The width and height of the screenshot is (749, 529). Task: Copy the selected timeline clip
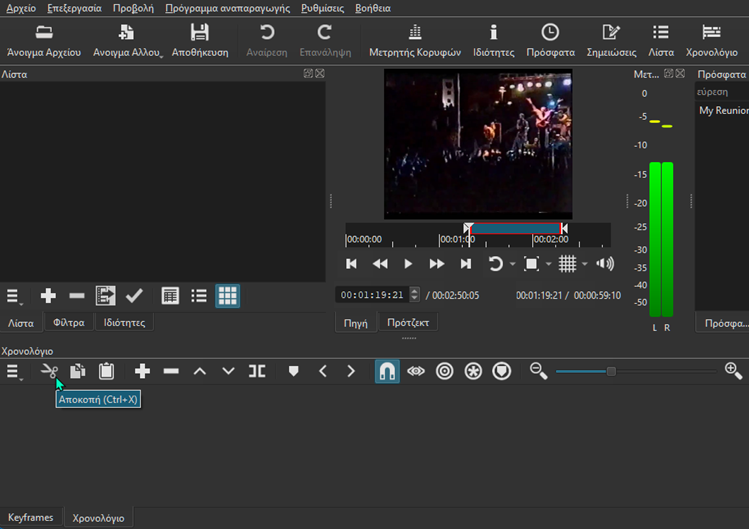coord(77,371)
